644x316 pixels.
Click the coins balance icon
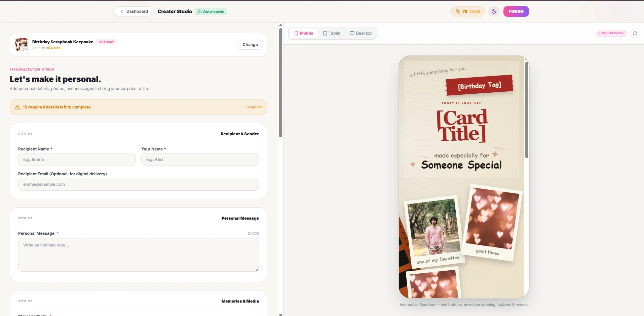[458, 11]
